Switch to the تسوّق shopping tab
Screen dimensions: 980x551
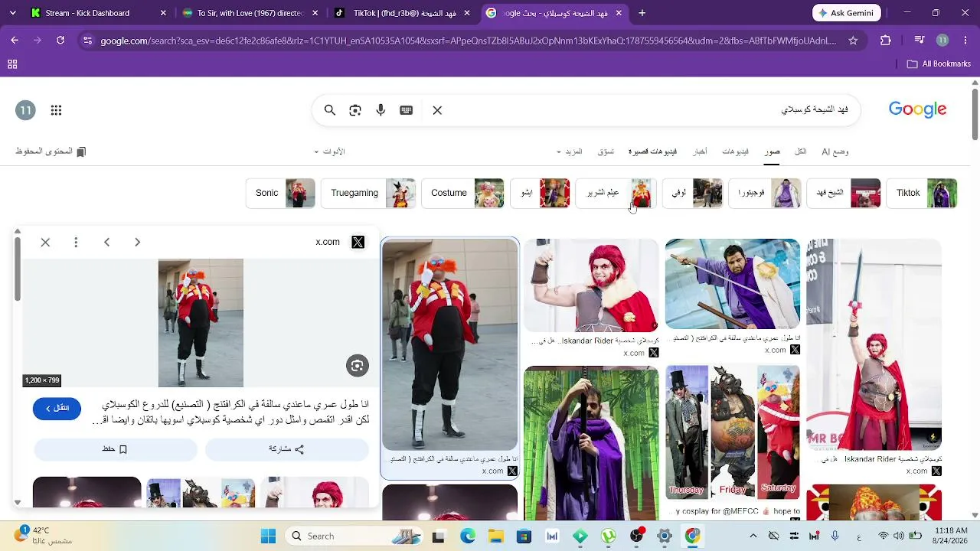[x=606, y=152]
